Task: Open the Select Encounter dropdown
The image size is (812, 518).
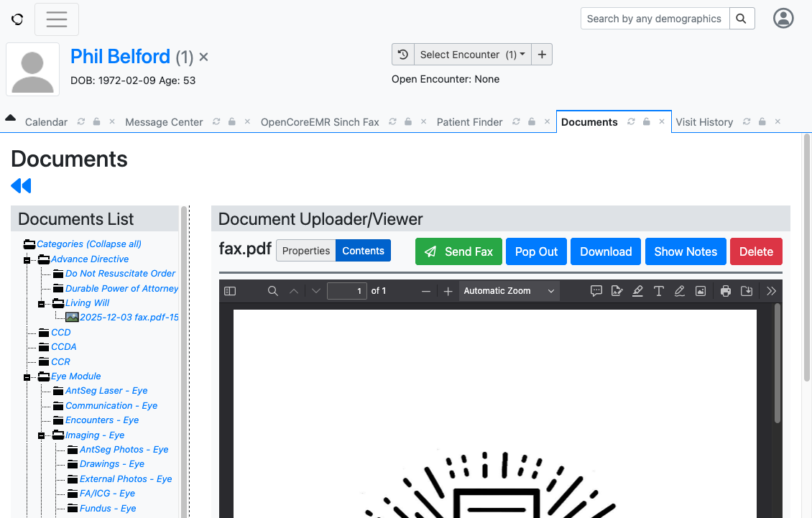Action: [471, 54]
